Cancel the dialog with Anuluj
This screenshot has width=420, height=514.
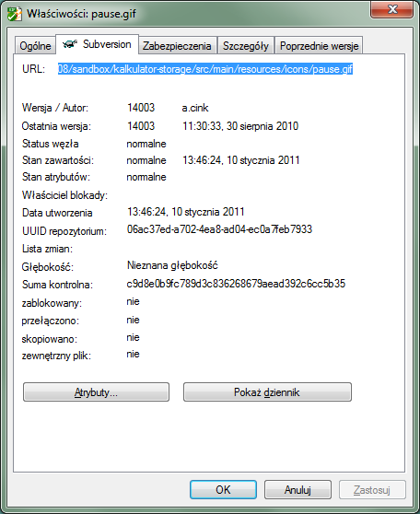point(297,489)
